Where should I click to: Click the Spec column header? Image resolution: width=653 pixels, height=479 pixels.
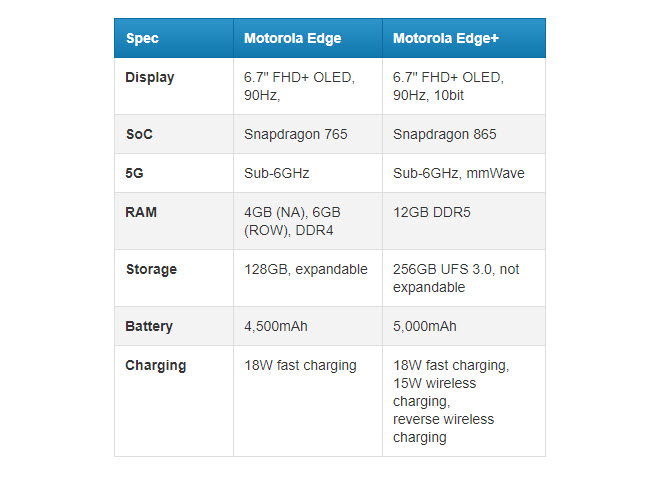pos(142,39)
